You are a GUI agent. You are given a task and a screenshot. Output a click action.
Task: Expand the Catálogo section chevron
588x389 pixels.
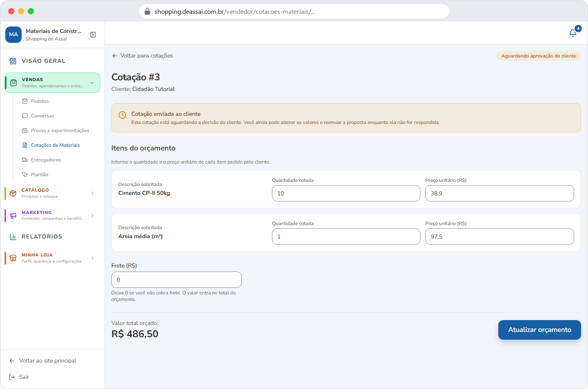point(93,193)
